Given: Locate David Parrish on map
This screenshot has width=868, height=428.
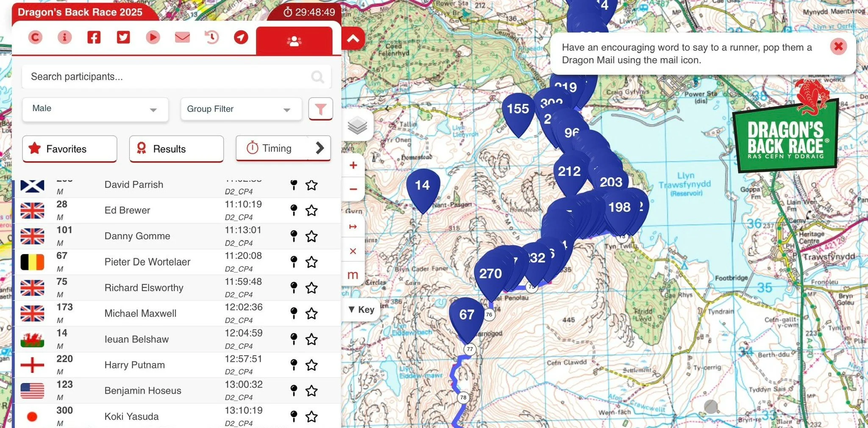Looking at the screenshot, I should click(x=294, y=185).
